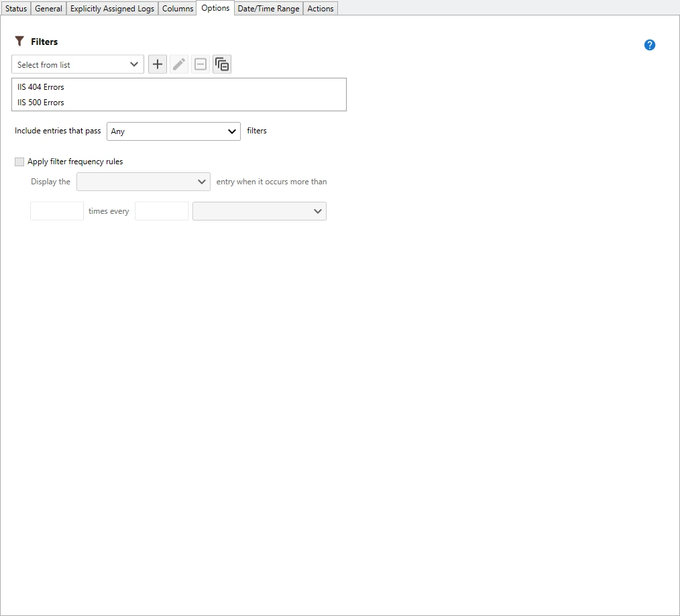Click the minus icon to remove filter
Viewport: 680px width, 616px height.
(201, 64)
